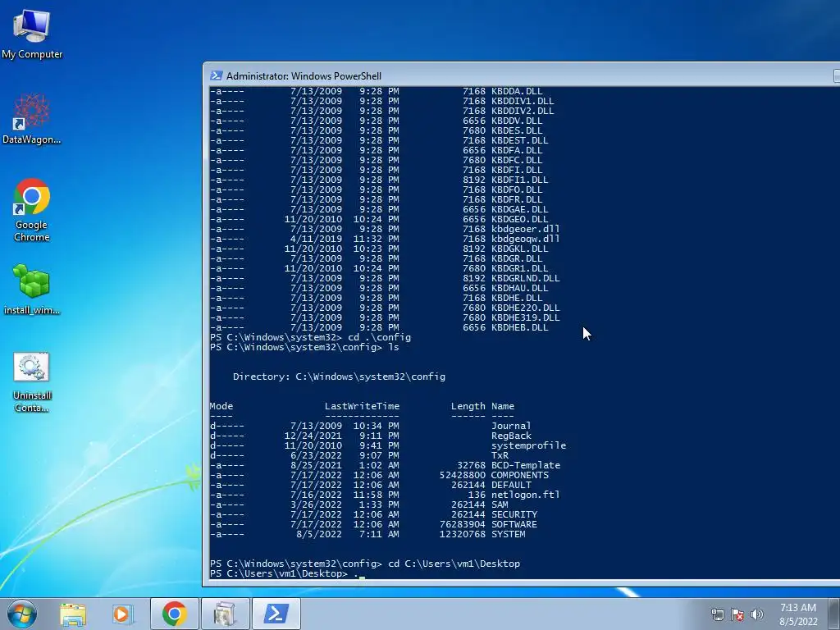Switch to Google Chrome in the taskbar
The height and width of the screenshot is (630, 840).
pos(174,614)
